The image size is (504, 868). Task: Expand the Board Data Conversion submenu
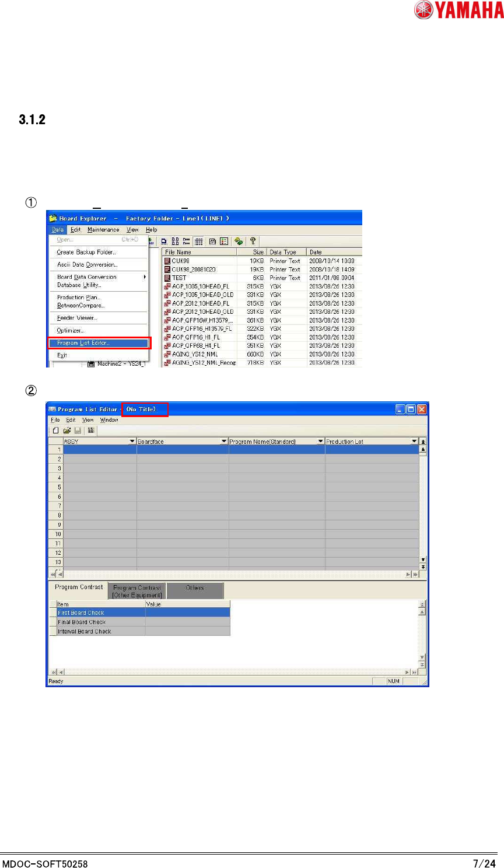coord(99,277)
